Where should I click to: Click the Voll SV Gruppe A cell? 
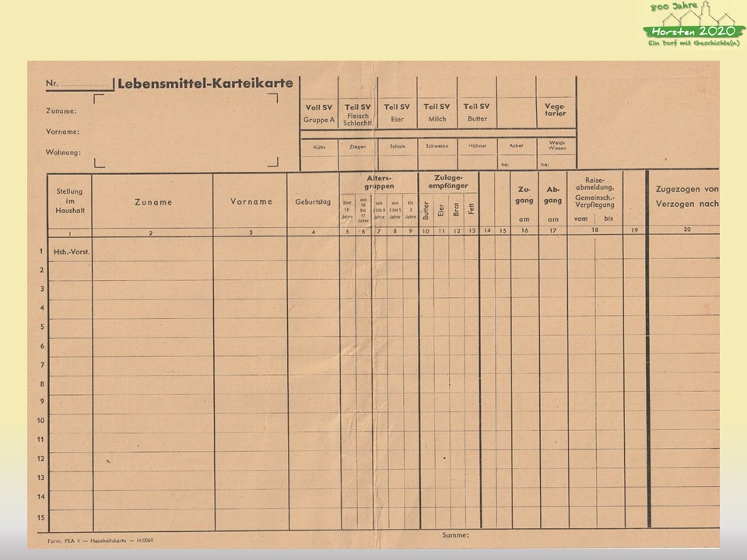pos(319,113)
